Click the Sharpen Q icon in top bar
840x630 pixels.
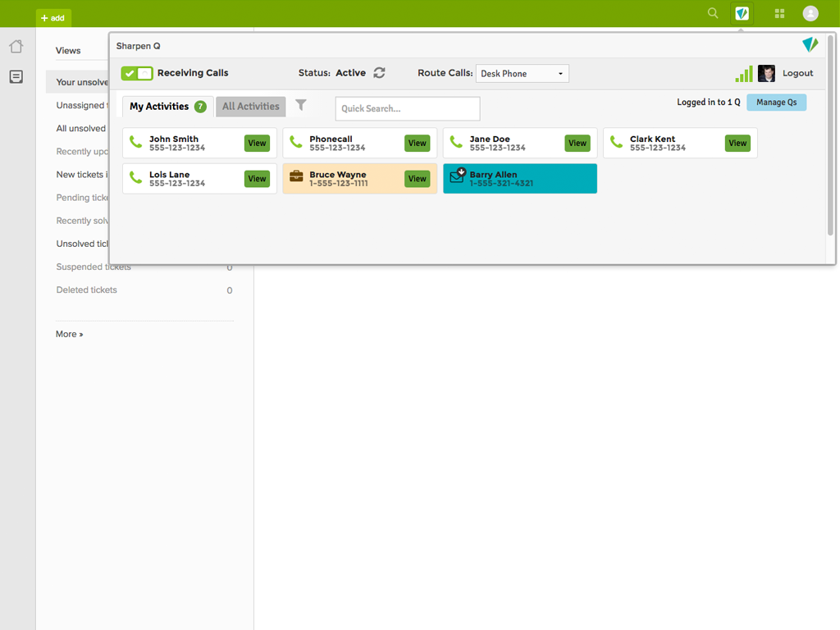[x=742, y=14]
